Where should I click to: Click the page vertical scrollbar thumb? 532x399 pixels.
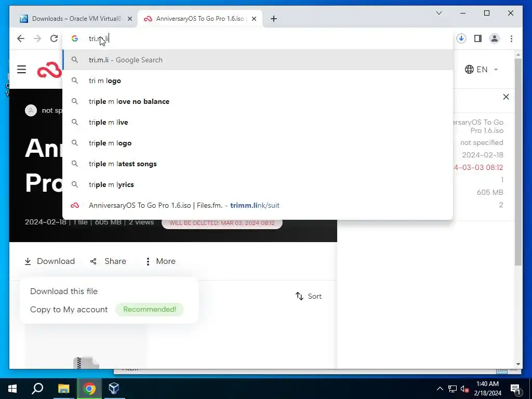point(518,162)
